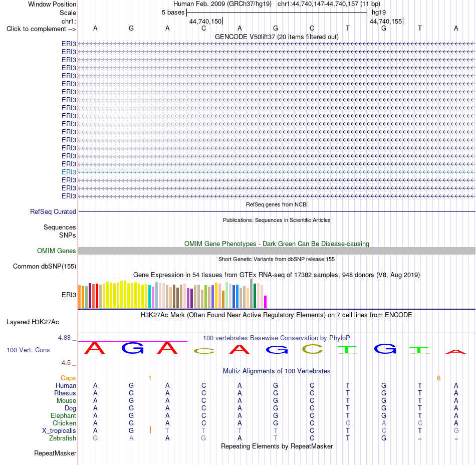Image resolution: width=476 pixels, height=465 pixels.
Task: Click the orange insertion bar in X_tropicalis row
Action: [151, 430]
